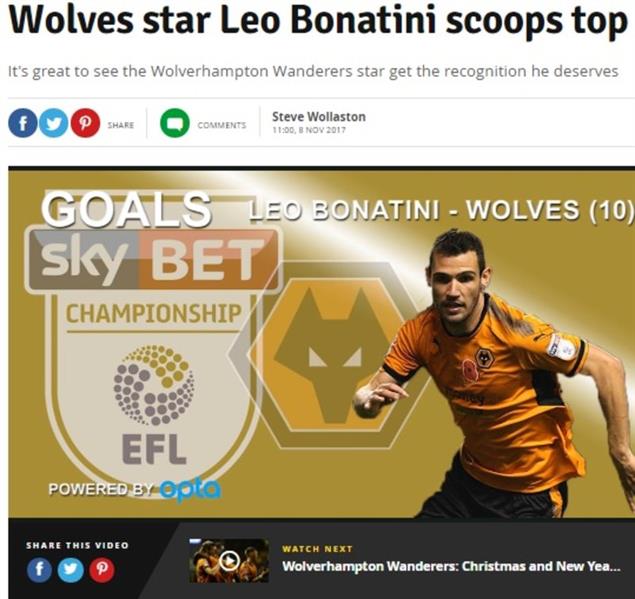Click the article publish date
Viewport: 635px width, 599px height.
tap(309, 130)
